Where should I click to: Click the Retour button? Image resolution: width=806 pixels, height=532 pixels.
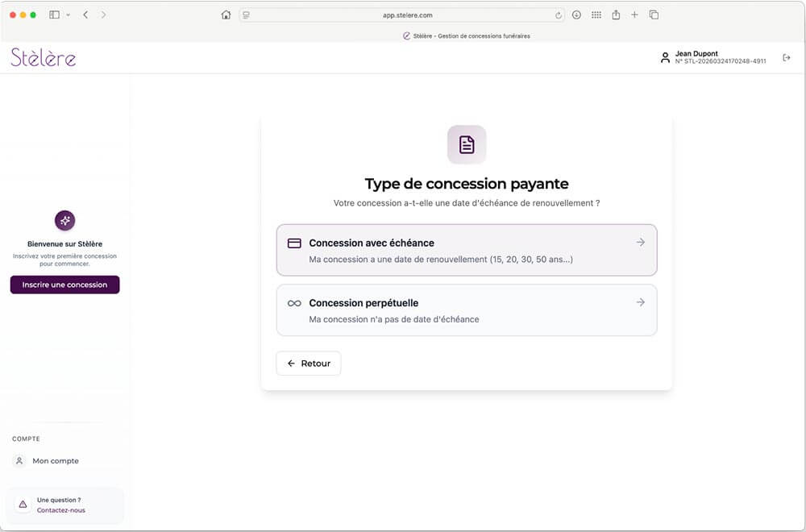coord(309,364)
